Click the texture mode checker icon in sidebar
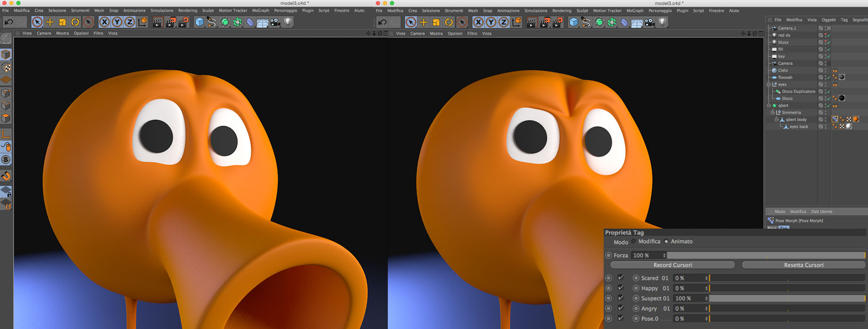The image size is (868, 329). 6,67
